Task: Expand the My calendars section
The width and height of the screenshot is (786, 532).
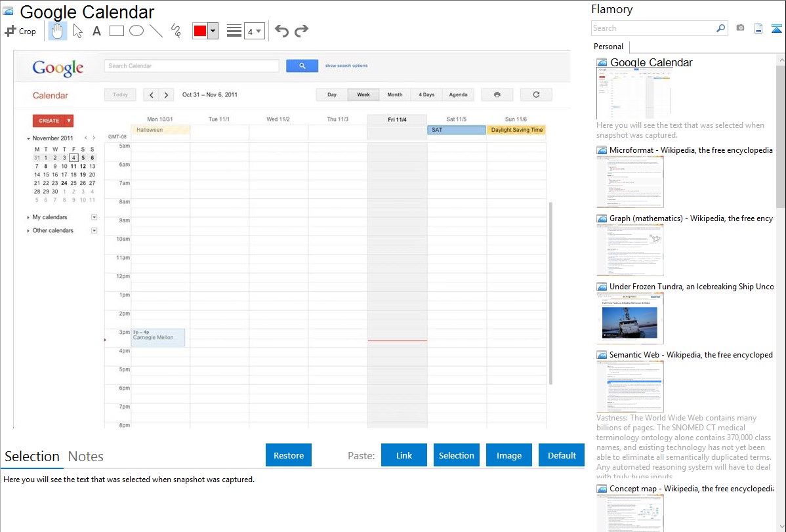Action: pyautogui.click(x=28, y=218)
